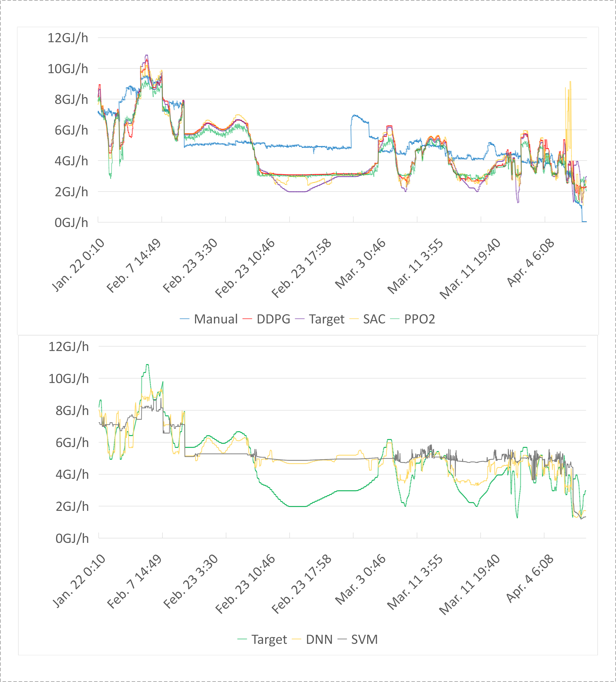Click the Feb. 23 17:58 label in top chart

pos(301,268)
